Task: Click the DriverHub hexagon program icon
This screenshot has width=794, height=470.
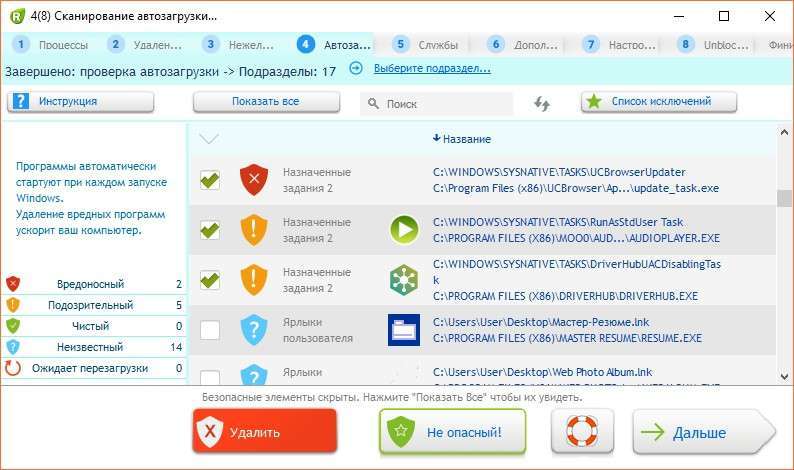Action: pos(404,280)
